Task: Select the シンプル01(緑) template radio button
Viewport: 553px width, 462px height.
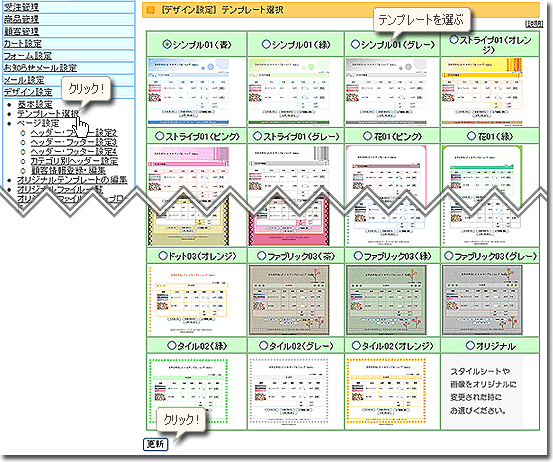Action: tap(266, 44)
